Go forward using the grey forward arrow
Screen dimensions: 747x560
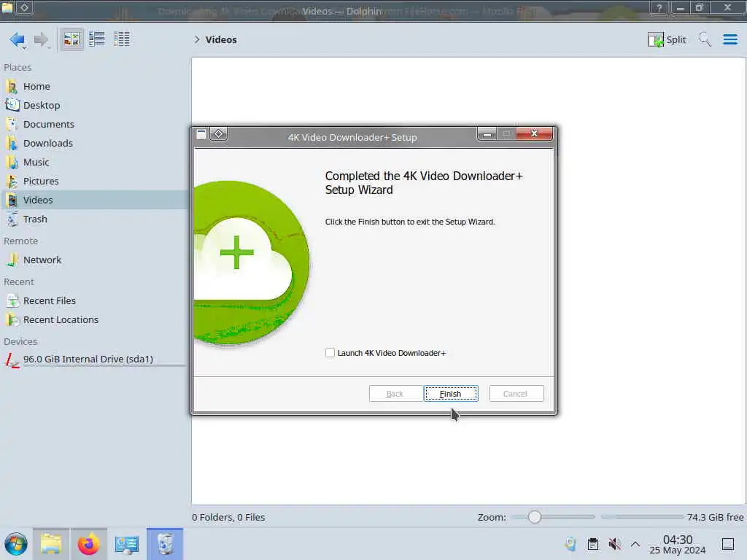click(x=42, y=39)
